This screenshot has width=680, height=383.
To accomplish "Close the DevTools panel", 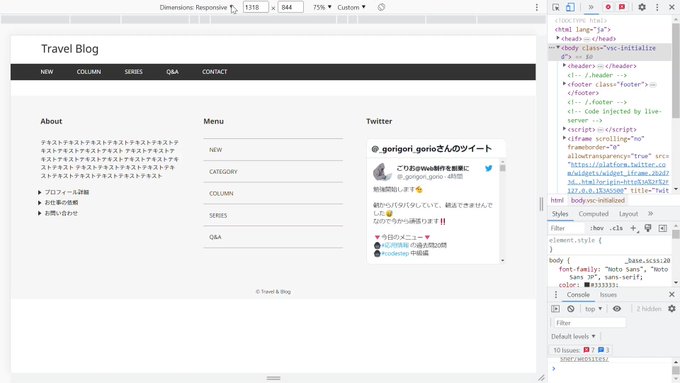I will tap(671, 7).
